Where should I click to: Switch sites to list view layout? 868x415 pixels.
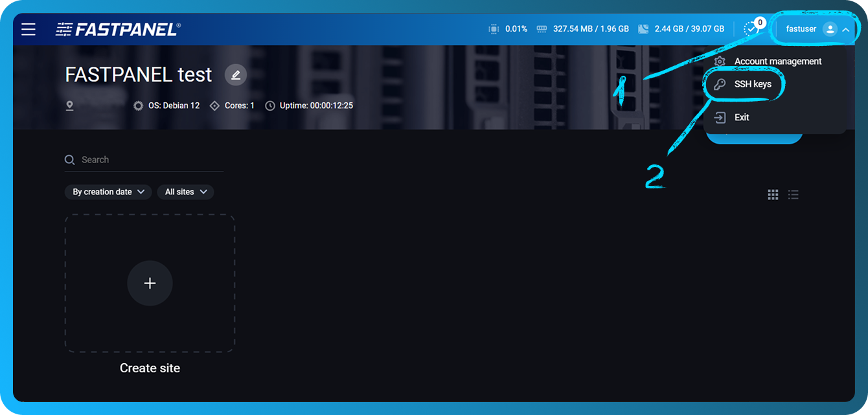click(x=793, y=194)
